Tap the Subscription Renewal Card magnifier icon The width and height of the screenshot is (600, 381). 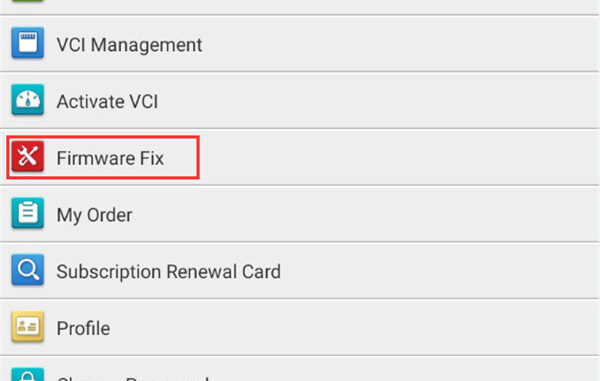point(28,270)
